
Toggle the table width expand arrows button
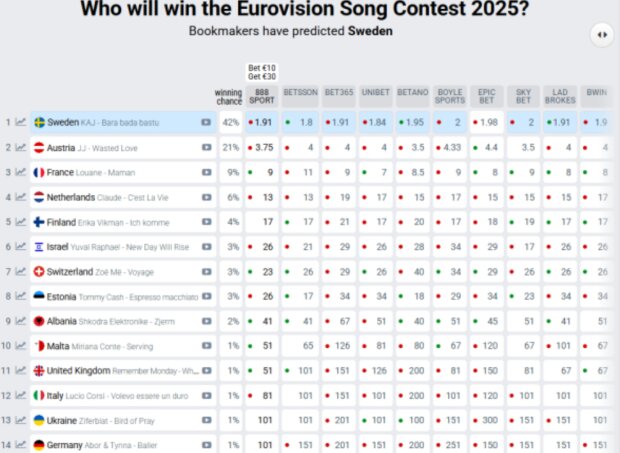click(x=602, y=35)
